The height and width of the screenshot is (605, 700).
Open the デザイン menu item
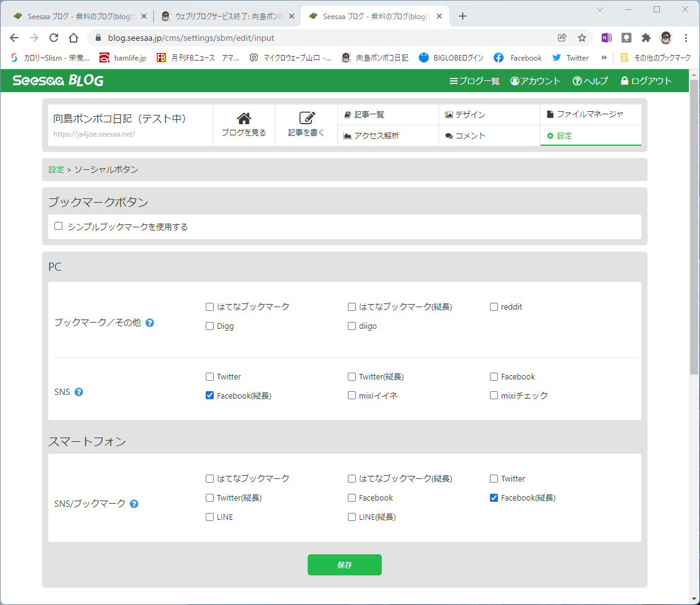(x=490, y=115)
